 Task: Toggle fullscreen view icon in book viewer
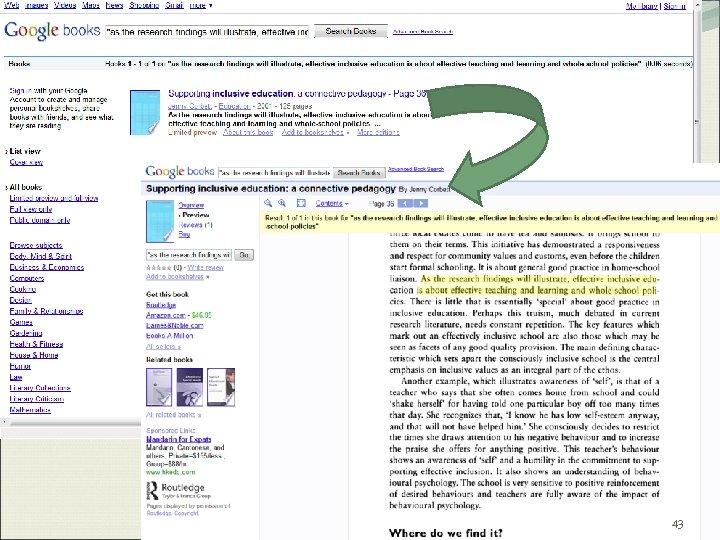click(x=301, y=203)
